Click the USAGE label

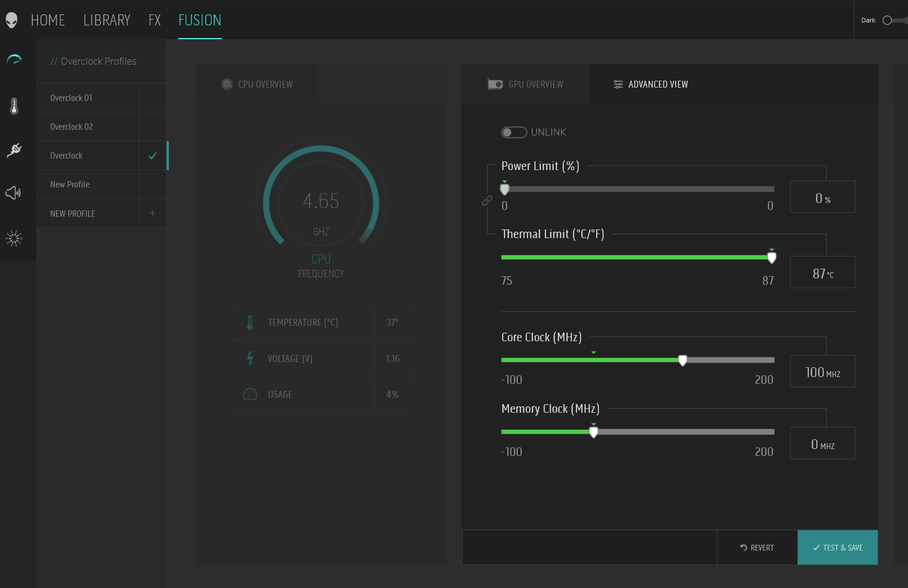pos(280,394)
